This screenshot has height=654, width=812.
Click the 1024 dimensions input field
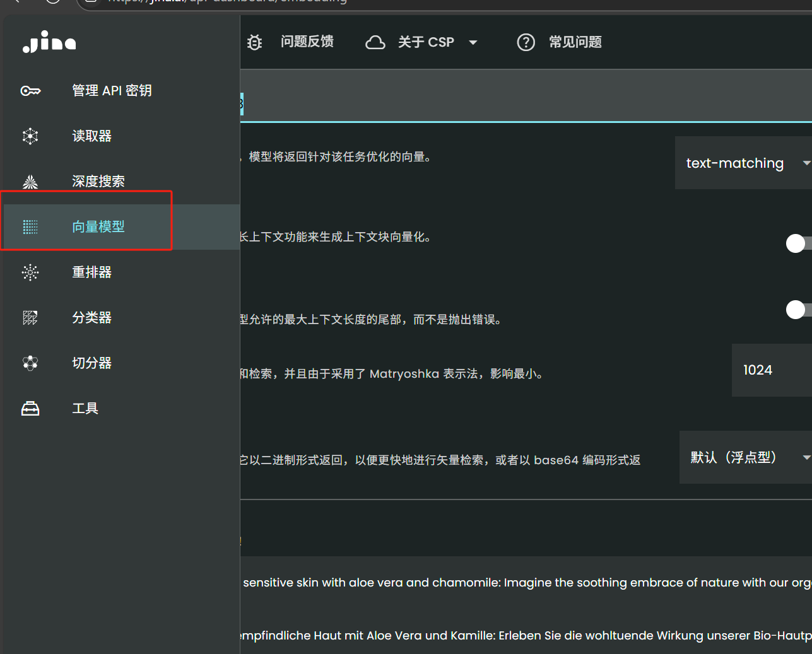770,370
